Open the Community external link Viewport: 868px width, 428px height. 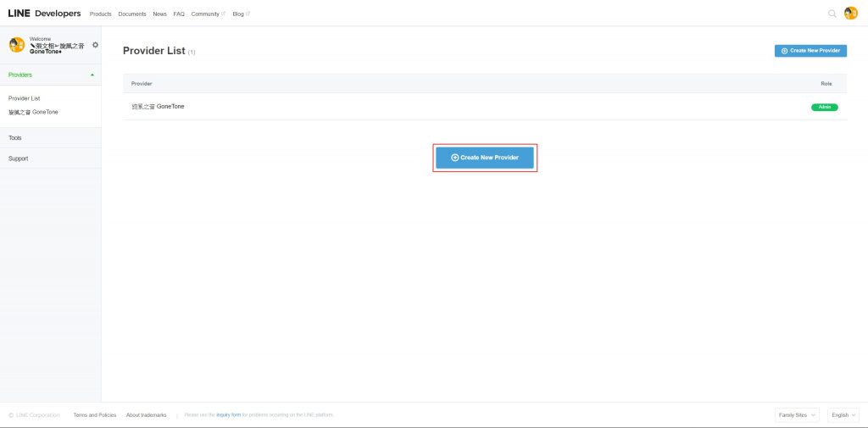coord(208,14)
